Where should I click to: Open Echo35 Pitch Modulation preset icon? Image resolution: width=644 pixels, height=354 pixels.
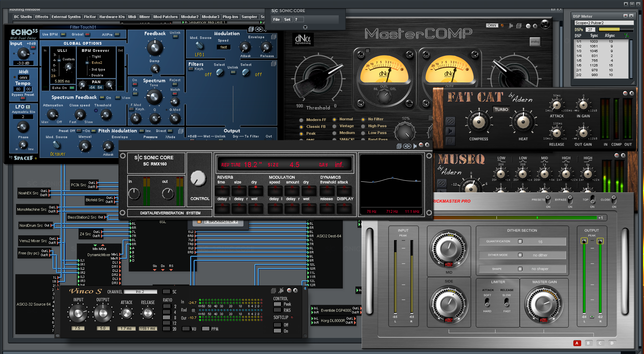181,131
